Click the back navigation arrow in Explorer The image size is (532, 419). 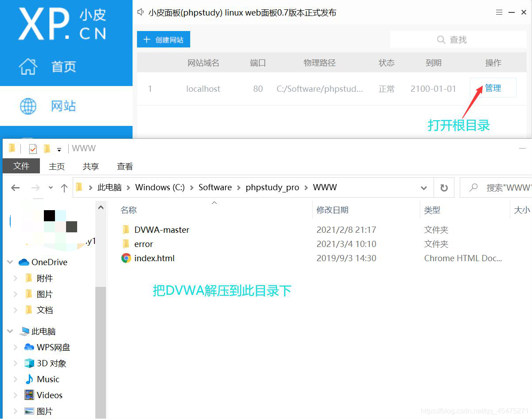15,188
